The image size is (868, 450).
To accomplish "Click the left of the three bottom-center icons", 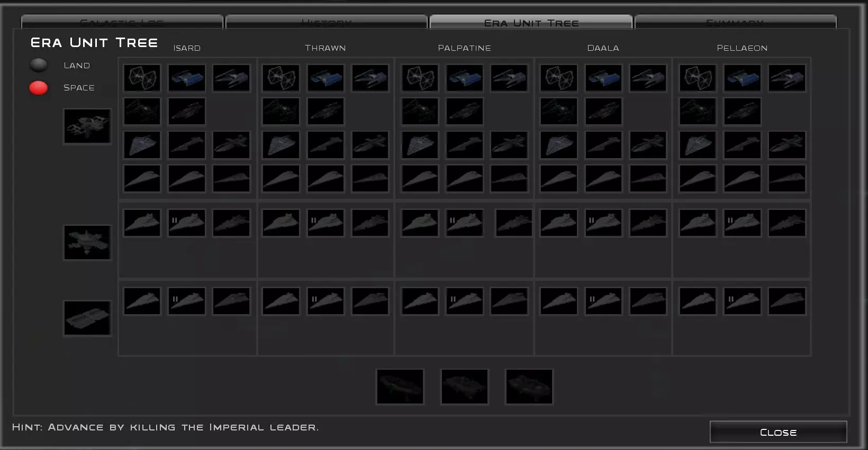I will point(400,387).
